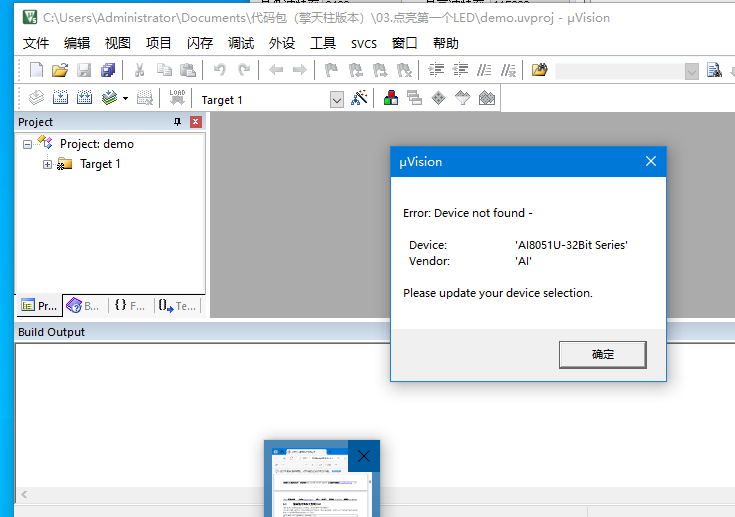This screenshot has width=735, height=517.
Task: Open the 调试 menu
Action: [x=241, y=44]
